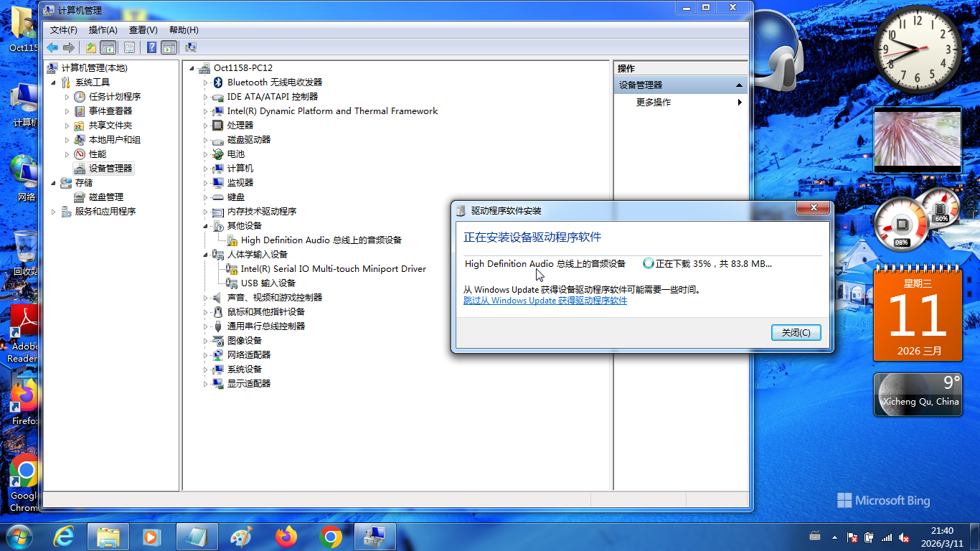Open the 操作(A) menu
The image size is (980, 551).
click(x=103, y=30)
